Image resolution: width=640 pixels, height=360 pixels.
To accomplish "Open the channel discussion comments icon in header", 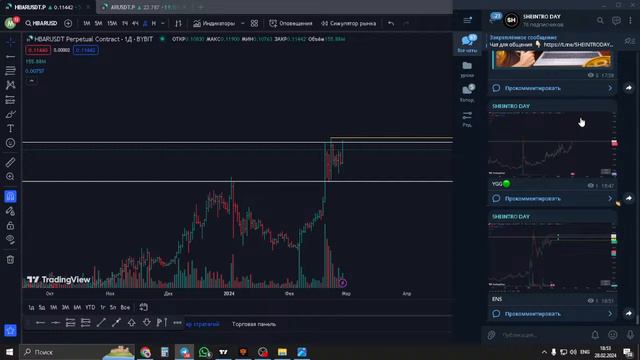I will [x=616, y=20].
